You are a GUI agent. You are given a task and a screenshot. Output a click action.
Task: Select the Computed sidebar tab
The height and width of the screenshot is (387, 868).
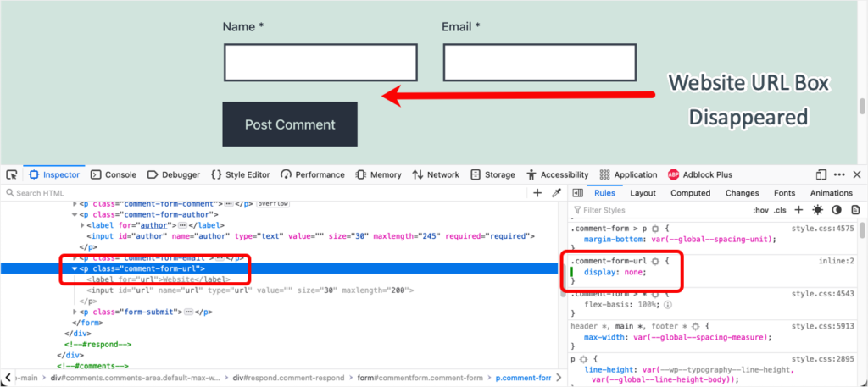(x=690, y=193)
